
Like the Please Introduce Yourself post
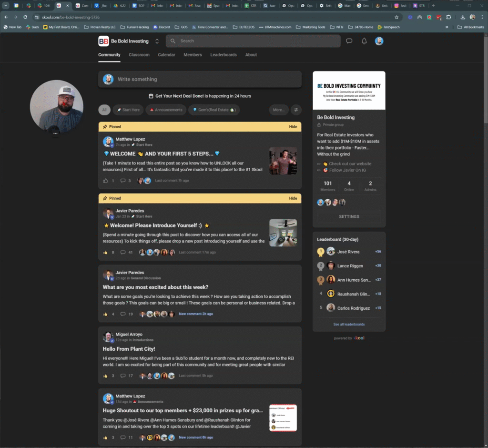coord(105,253)
